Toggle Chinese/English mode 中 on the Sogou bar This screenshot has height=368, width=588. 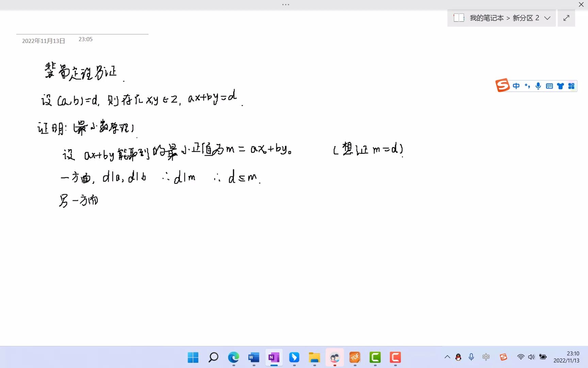[x=516, y=86]
